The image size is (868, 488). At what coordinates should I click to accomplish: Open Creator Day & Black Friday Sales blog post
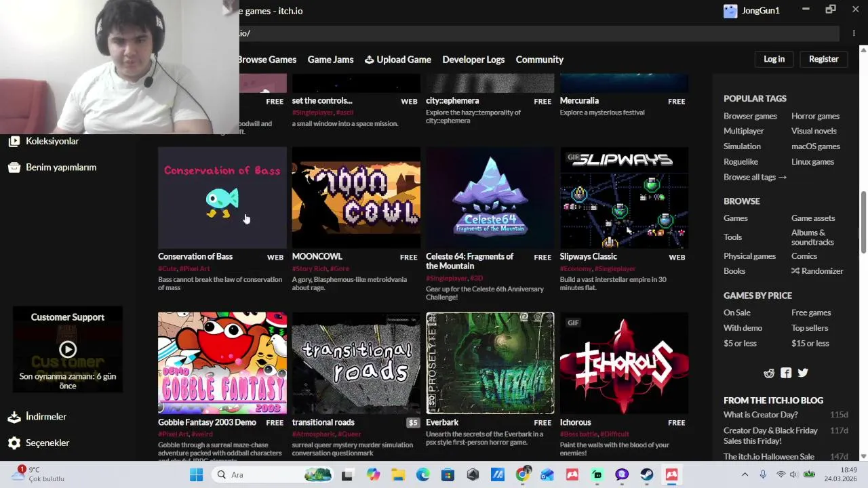pyautogui.click(x=771, y=436)
